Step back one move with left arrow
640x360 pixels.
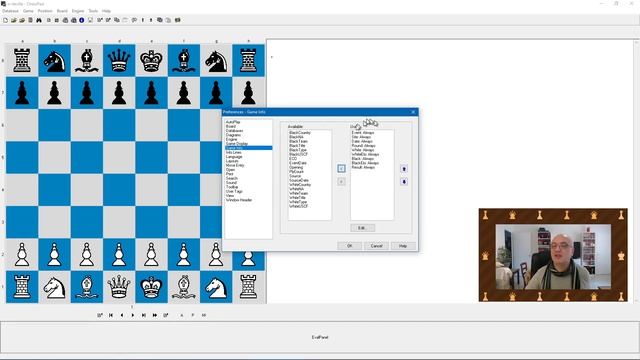coord(122,315)
